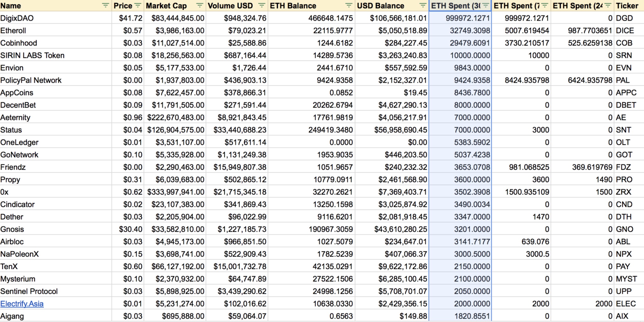The image size is (644, 322).
Task: Open the USD Balance filter icon
Action: tap(423, 5)
